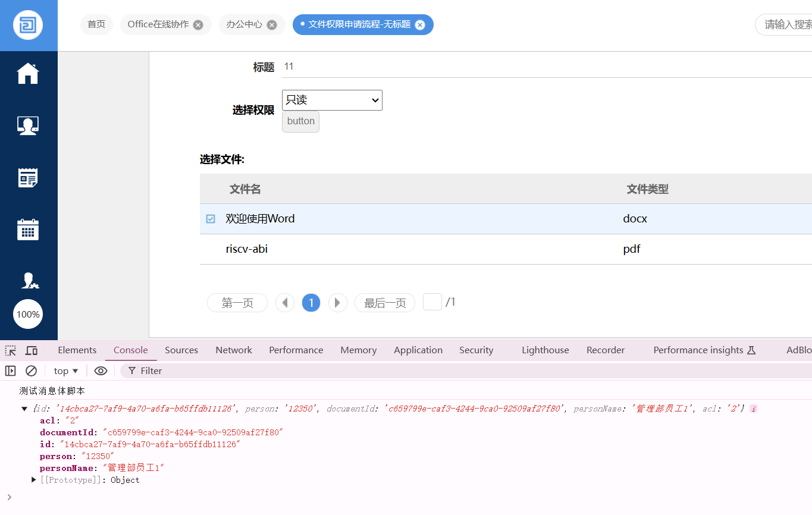Switch to the 办公中心 tab
The width and height of the screenshot is (812, 515).
(244, 25)
